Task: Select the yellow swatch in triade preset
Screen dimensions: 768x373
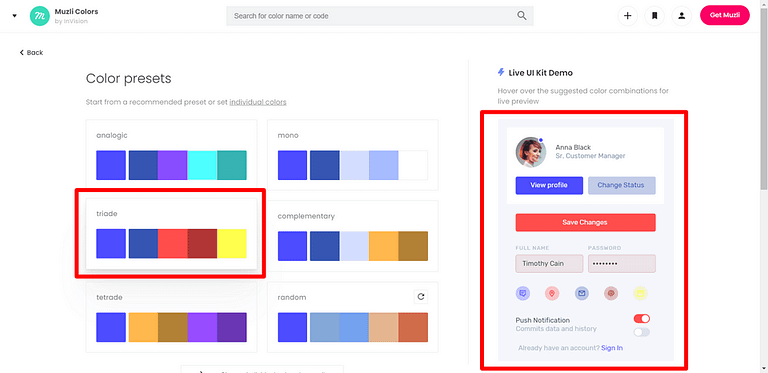Action: coord(232,243)
